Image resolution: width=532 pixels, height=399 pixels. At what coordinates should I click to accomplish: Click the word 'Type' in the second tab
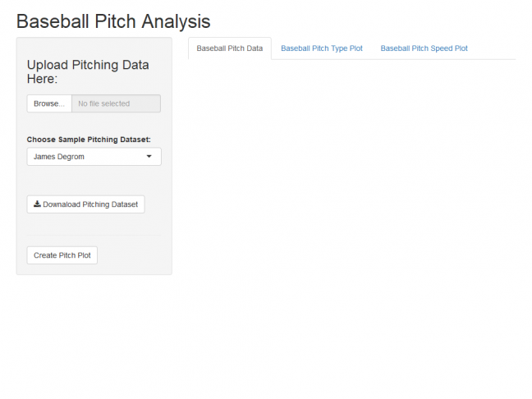(x=339, y=49)
